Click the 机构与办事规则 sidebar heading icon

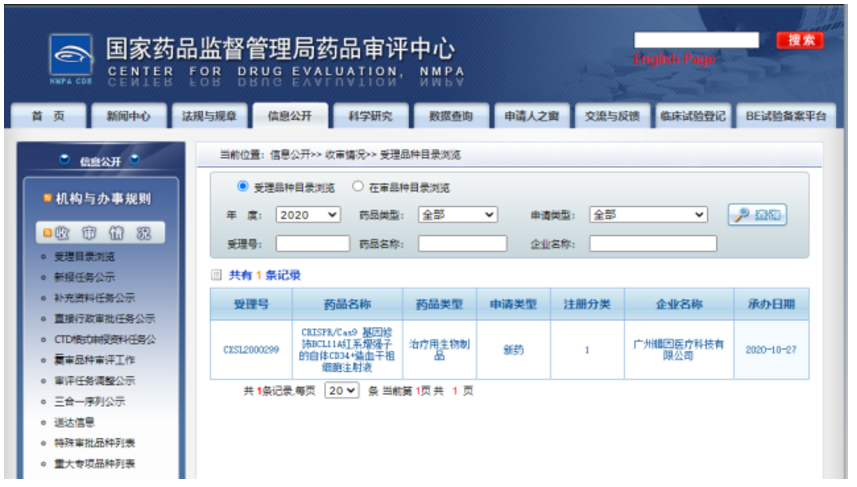point(47,199)
